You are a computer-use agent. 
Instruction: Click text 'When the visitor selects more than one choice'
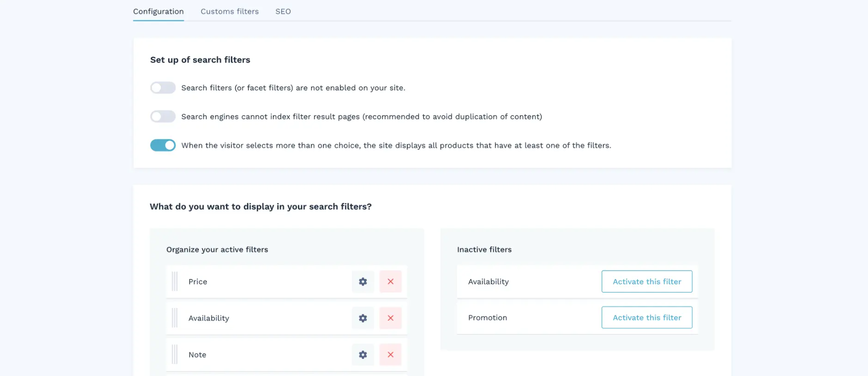coord(396,145)
